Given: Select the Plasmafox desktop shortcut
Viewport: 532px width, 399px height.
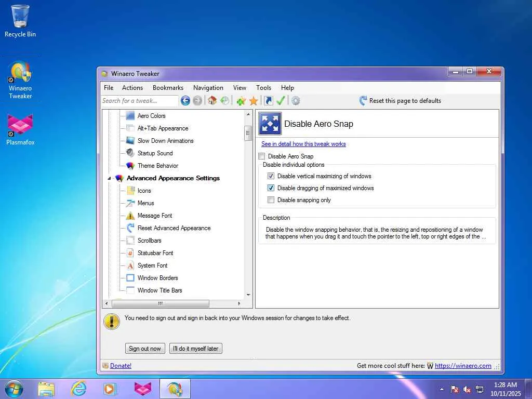Looking at the screenshot, I should pos(20,129).
